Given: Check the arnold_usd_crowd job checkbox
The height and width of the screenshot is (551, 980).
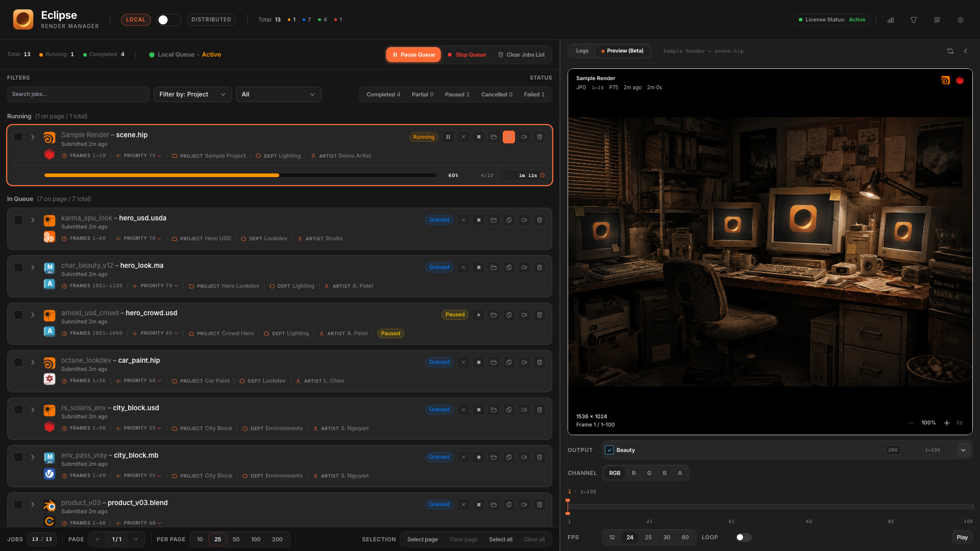Looking at the screenshot, I should [x=18, y=315].
